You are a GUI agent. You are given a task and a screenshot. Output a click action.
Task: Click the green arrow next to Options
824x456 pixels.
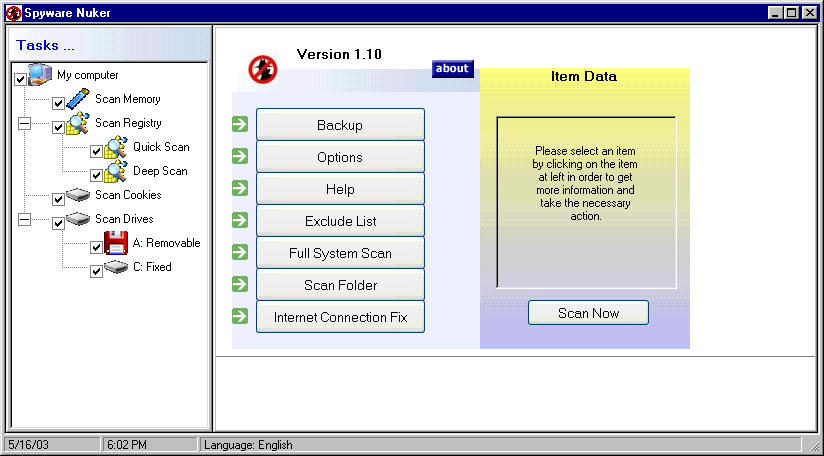pos(240,156)
